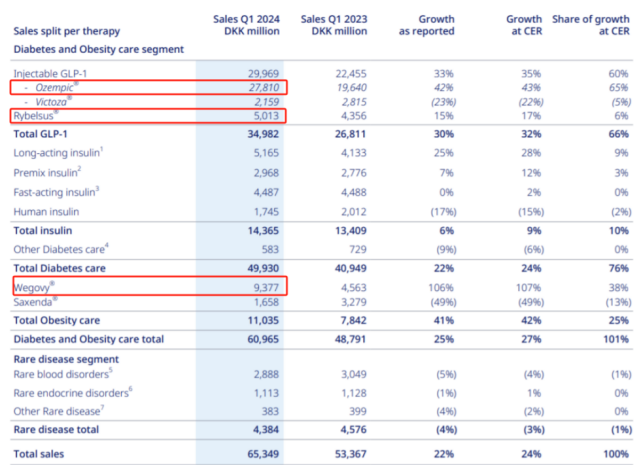Select Ozempic Q1 2023 sales 19,640
Viewport: 640px width, 466px height.
coord(351,88)
